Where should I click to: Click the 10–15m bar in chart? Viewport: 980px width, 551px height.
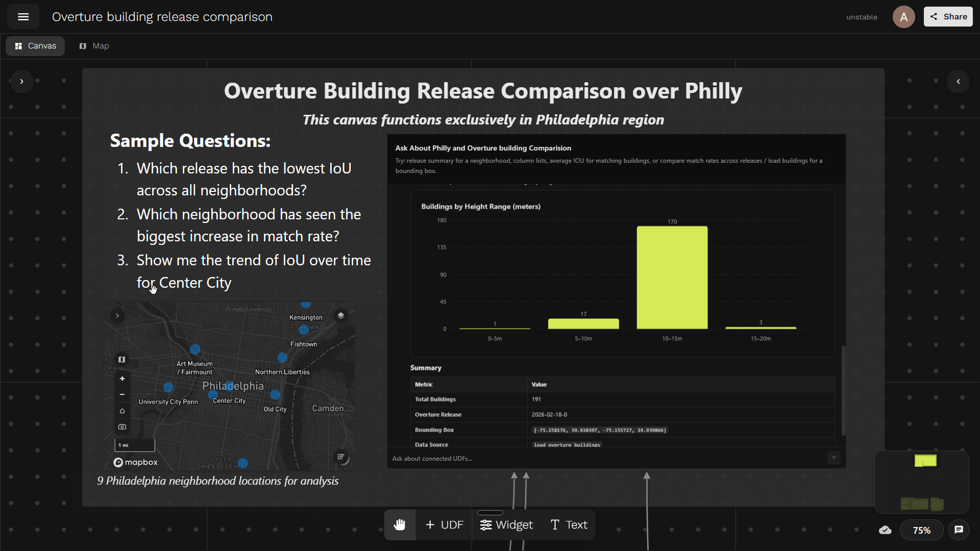[672, 278]
